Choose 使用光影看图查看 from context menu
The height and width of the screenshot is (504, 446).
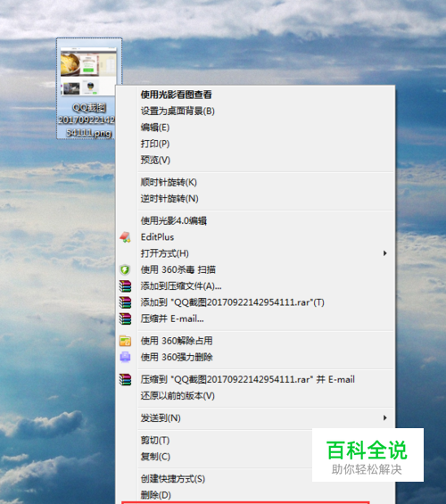coord(176,95)
